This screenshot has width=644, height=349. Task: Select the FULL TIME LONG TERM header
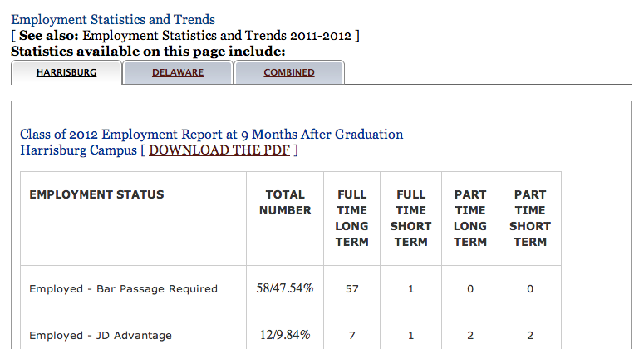pos(351,218)
